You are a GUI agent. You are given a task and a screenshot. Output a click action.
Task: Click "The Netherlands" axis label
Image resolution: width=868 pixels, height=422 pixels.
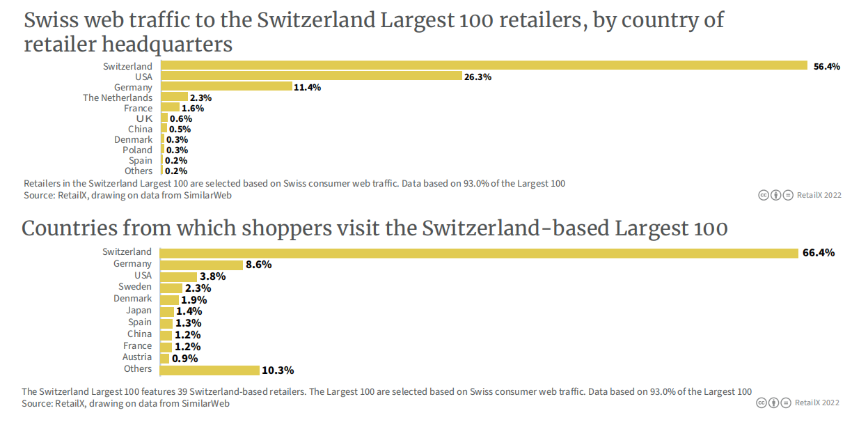tap(118, 97)
